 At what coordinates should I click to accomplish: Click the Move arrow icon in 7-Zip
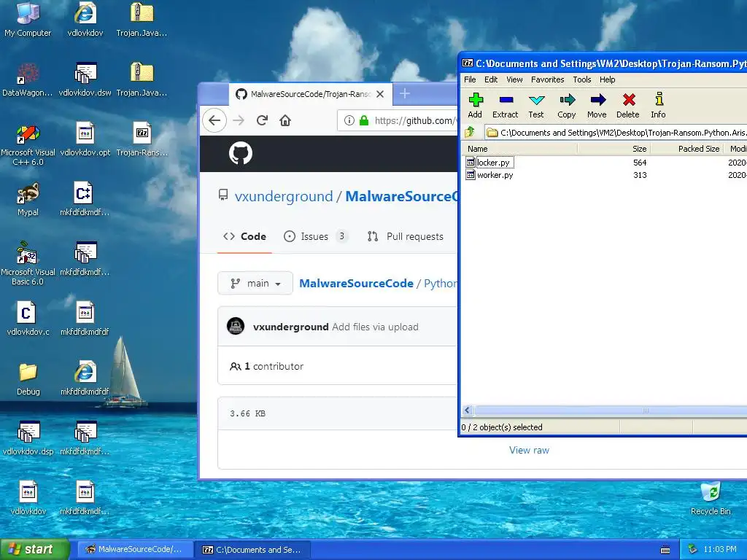(597, 105)
